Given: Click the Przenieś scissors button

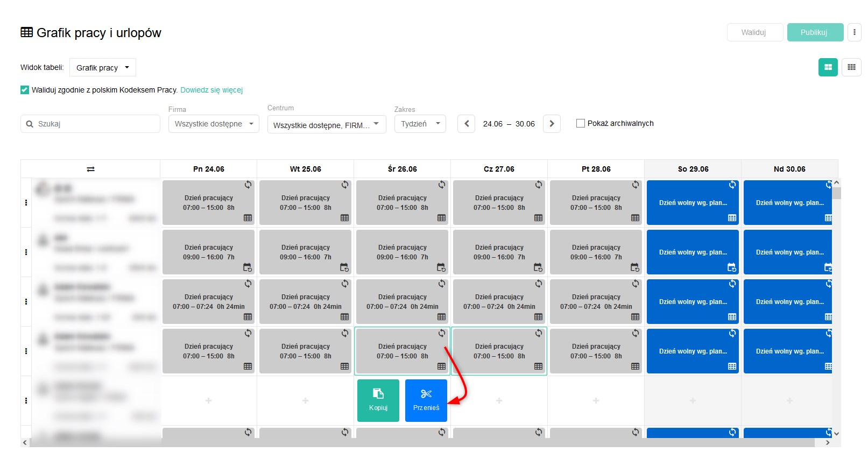Looking at the screenshot, I should coord(426,400).
